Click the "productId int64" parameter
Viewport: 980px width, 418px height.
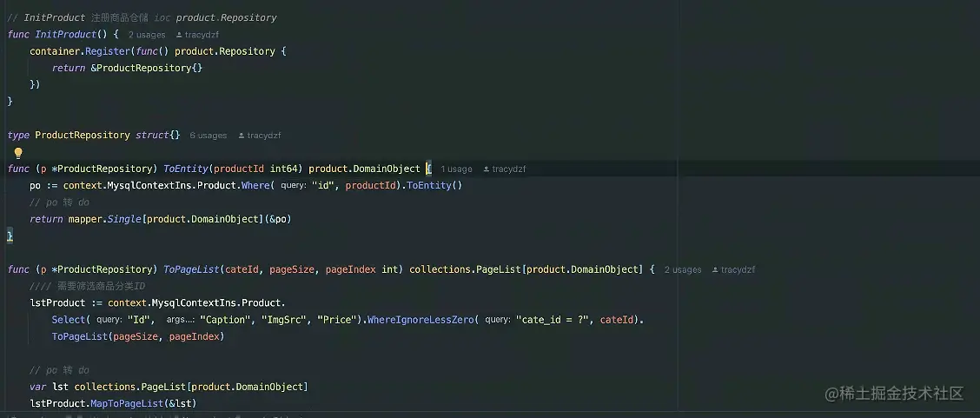255,169
